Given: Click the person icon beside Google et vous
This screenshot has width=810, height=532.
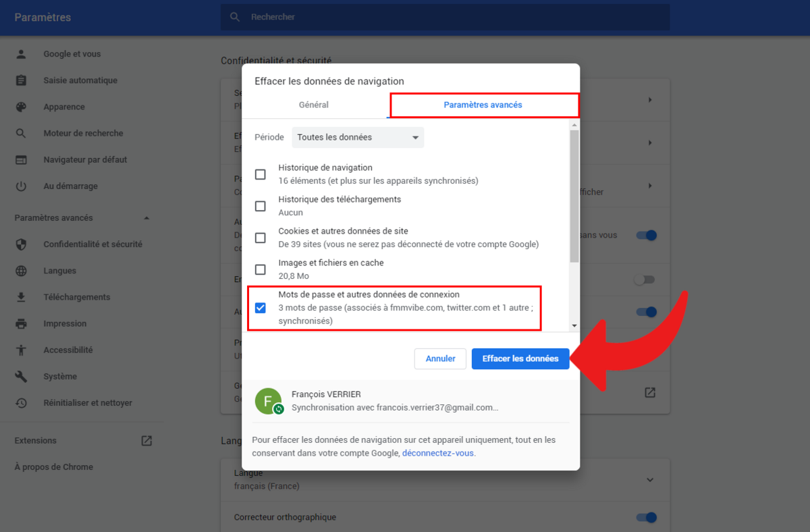Looking at the screenshot, I should coord(22,54).
